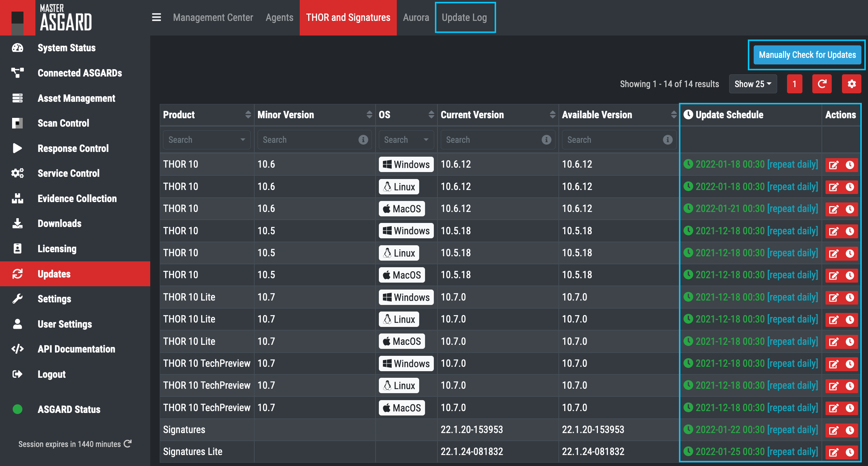The height and width of the screenshot is (466, 868).
Task: Click clock icon in THOR 10 10.5 Linux row
Action: (850, 253)
